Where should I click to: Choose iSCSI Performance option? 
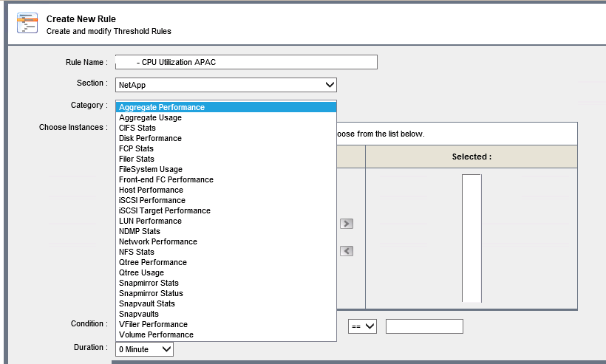click(x=226, y=200)
